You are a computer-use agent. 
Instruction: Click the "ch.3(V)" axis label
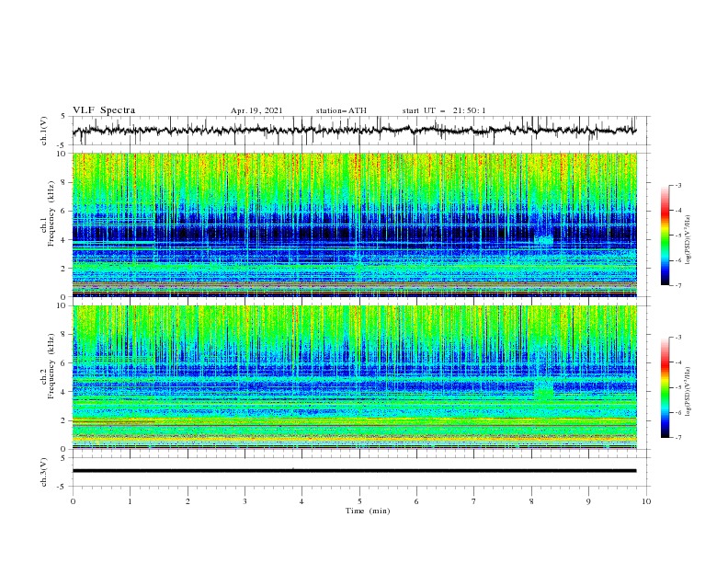[x=44, y=472]
